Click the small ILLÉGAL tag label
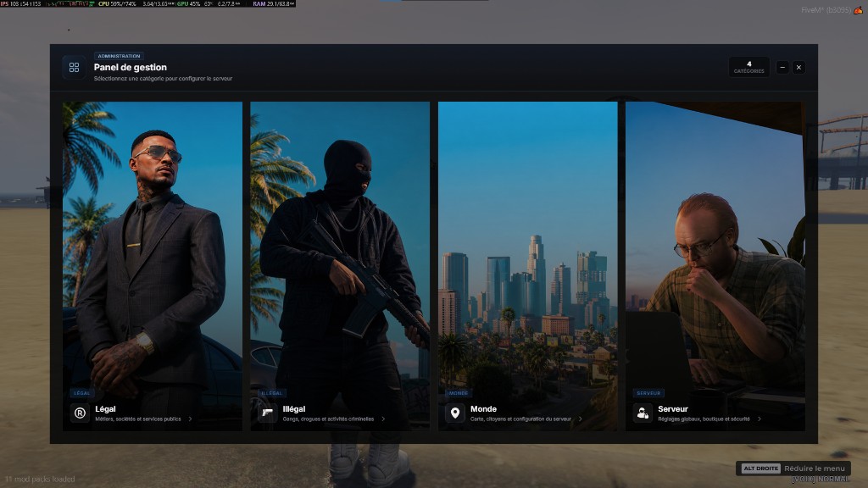 point(271,393)
